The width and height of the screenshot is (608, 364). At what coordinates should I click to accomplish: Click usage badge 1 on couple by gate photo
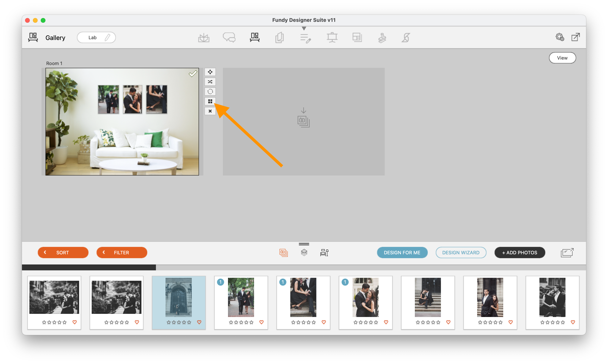[x=345, y=282]
